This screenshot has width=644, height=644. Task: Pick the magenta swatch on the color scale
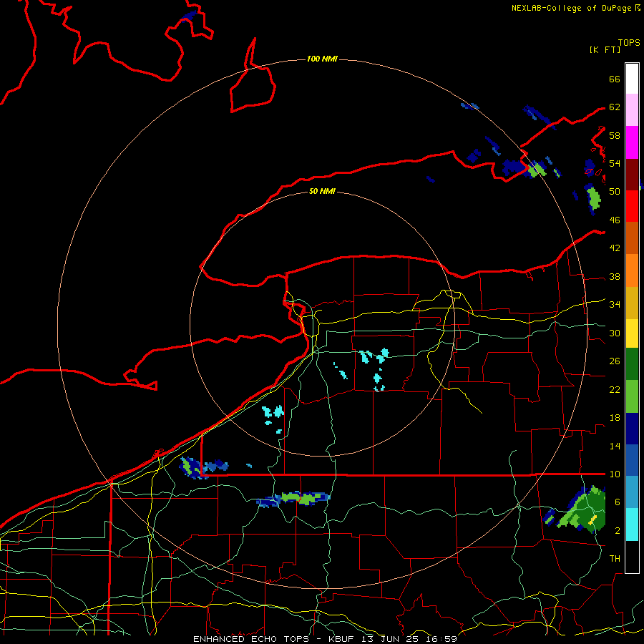(x=632, y=142)
